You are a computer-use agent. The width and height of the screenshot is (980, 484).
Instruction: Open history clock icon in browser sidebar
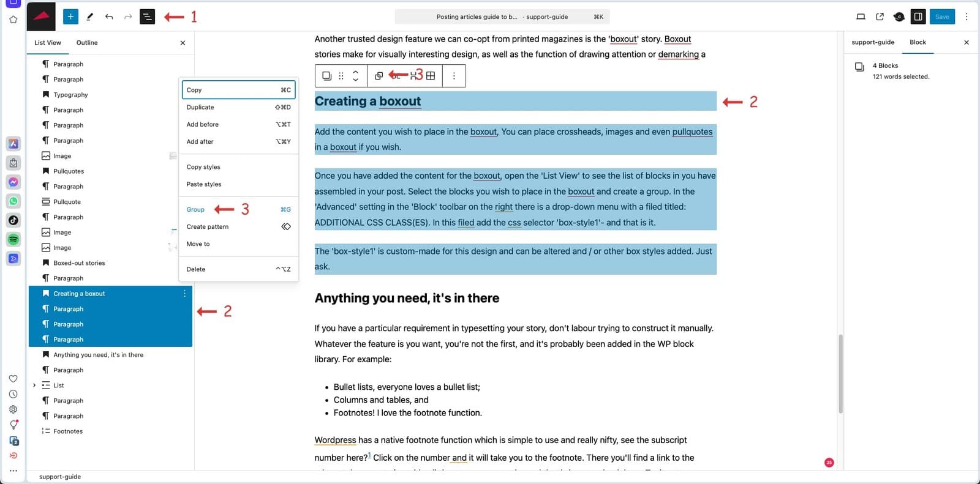[13, 394]
